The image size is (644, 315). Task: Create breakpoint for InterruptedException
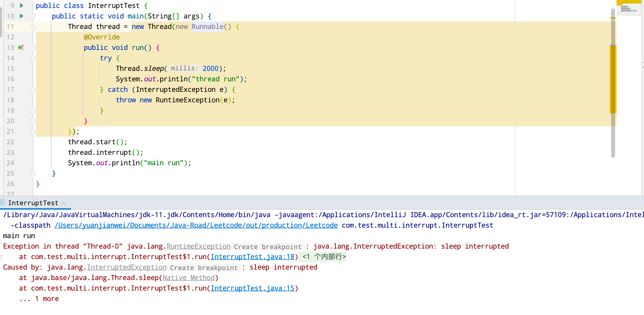tap(204, 268)
